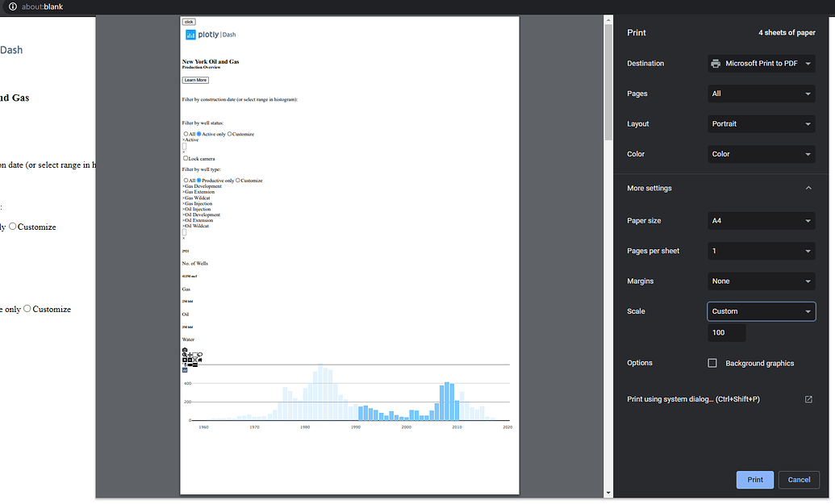Screen dimensions: 835x504
Task: Enable Background graphics printing
Action: point(712,363)
